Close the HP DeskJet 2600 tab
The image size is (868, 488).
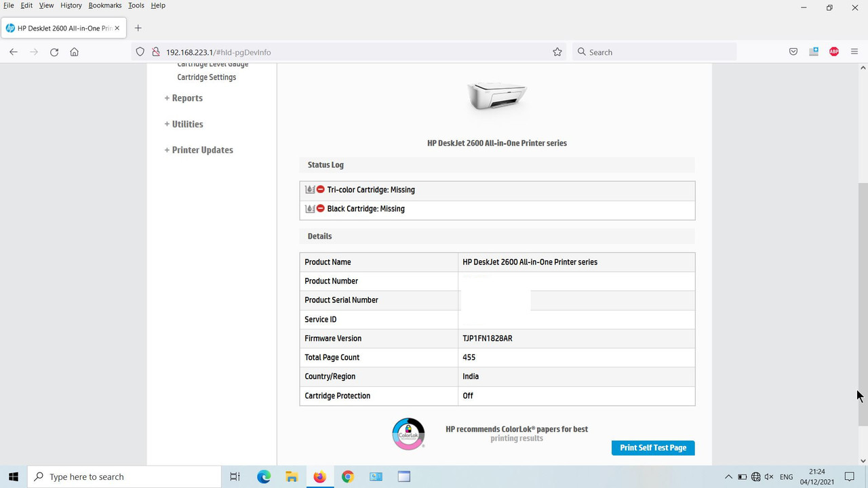coord(117,28)
